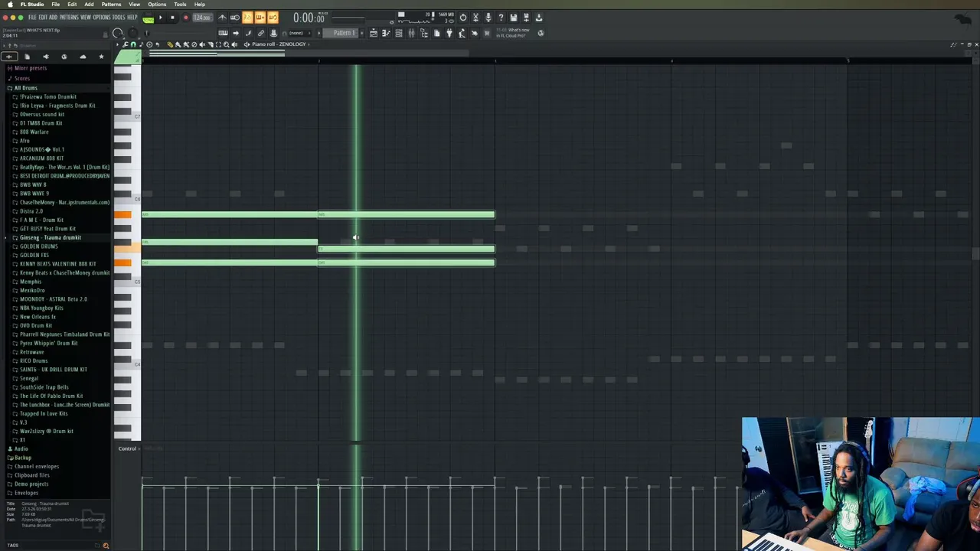Open File in the macOS menu bar

coord(56,5)
